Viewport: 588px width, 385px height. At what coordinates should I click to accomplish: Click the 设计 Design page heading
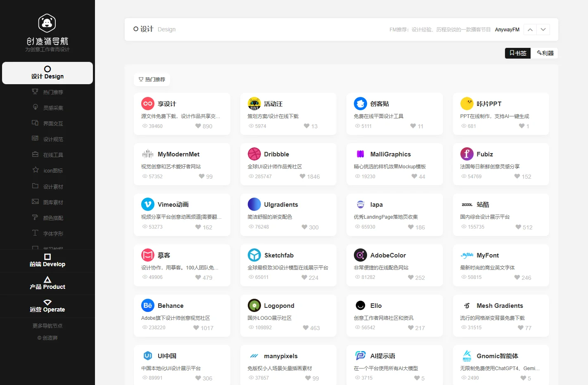tap(154, 29)
